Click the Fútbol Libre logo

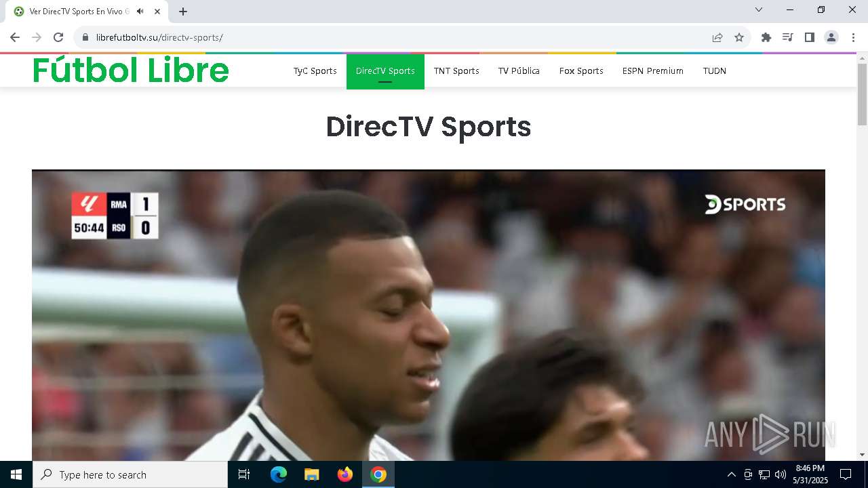(131, 70)
